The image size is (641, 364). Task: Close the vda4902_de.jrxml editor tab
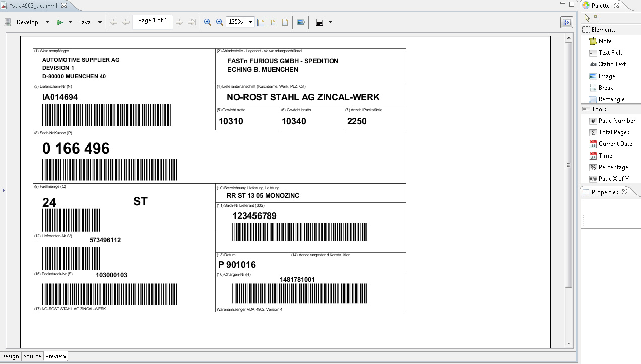[63, 6]
